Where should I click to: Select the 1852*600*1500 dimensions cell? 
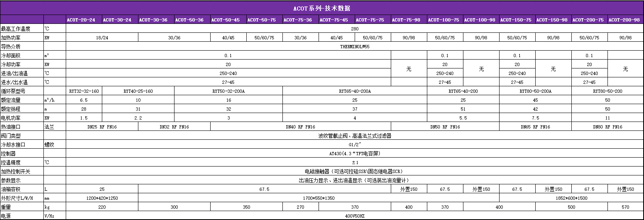click(571, 198)
